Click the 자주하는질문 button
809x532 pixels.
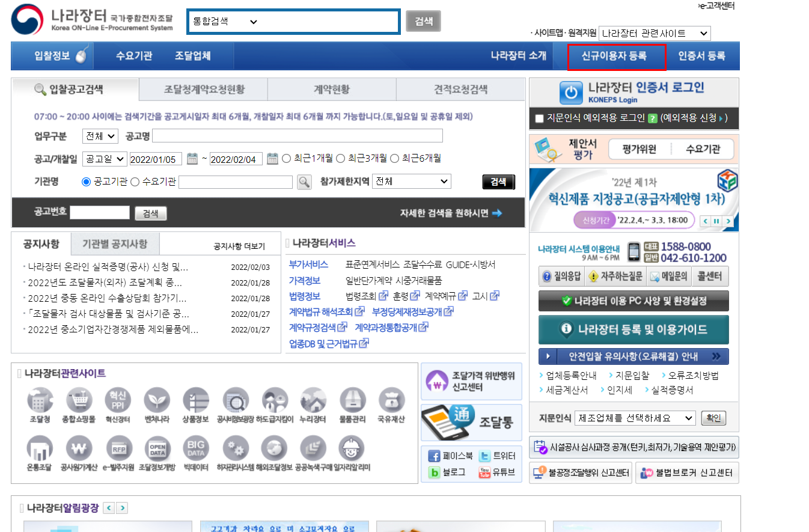[615, 277]
